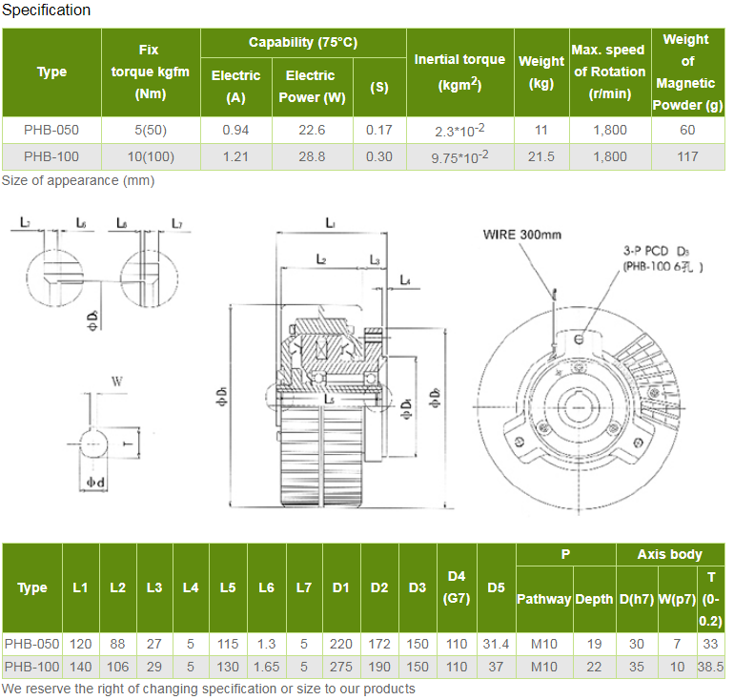Click the cross-section side view drawing

pyautogui.click(x=324, y=381)
